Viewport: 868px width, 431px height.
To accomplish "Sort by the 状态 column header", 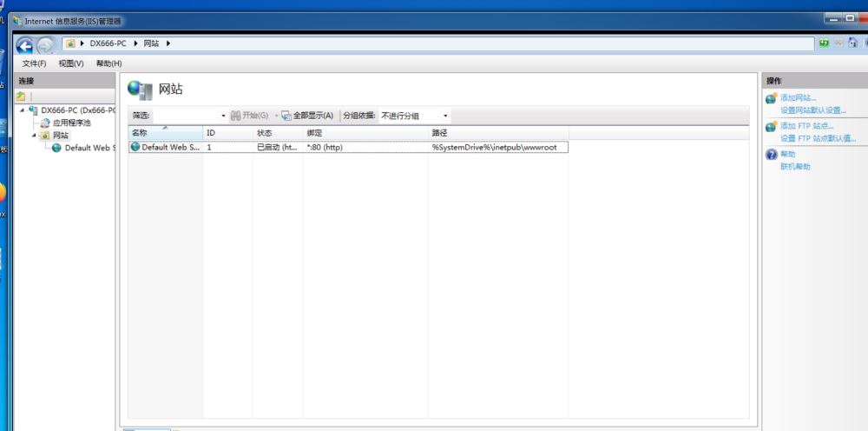I will tap(278, 133).
